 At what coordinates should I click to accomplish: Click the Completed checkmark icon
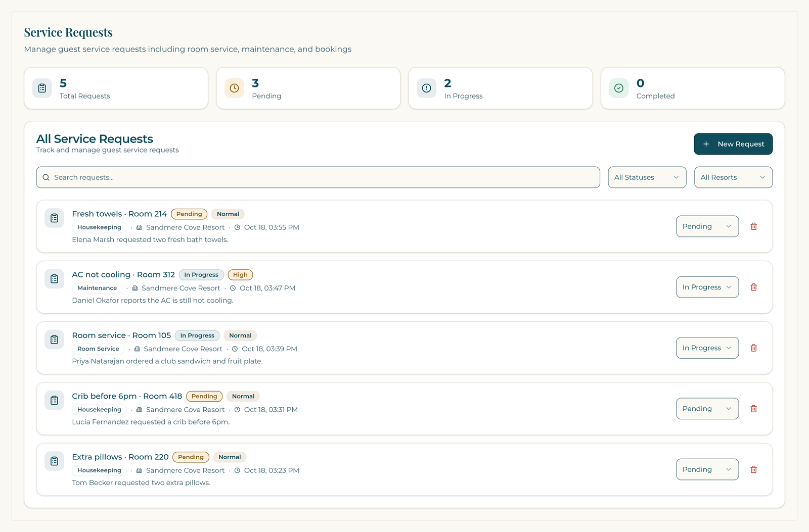tap(619, 88)
